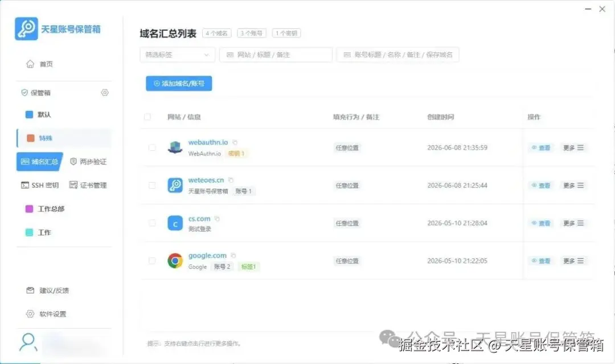Minimize the application window

[588, 9]
